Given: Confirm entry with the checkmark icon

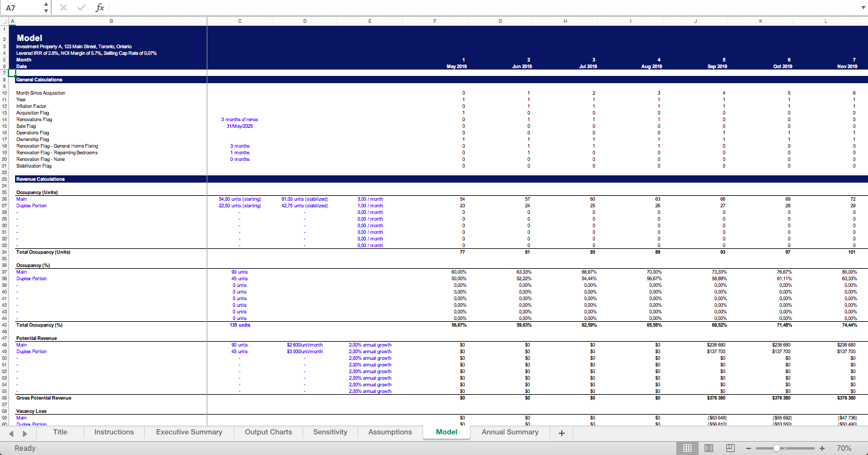Looking at the screenshot, I should [x=81, y=7].
